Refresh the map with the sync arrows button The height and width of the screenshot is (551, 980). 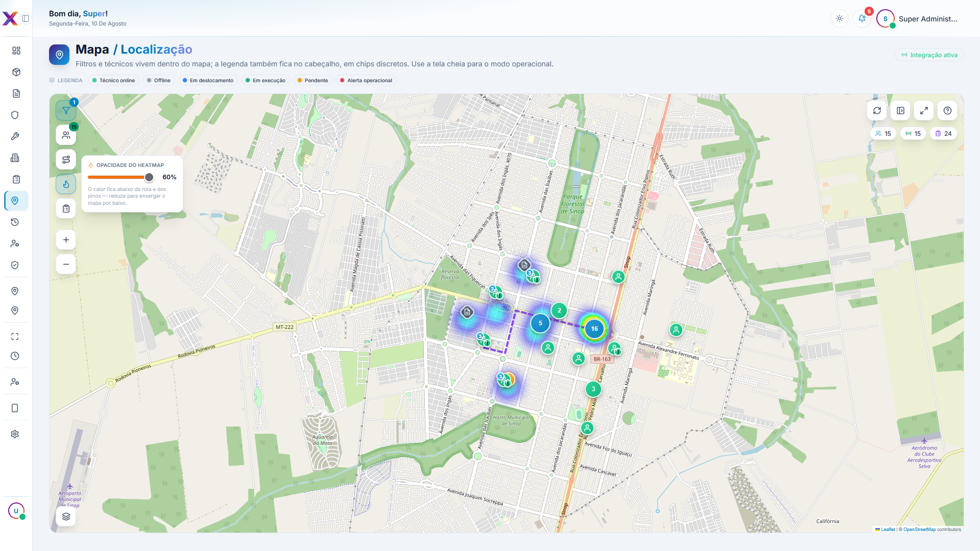point(877,110)
